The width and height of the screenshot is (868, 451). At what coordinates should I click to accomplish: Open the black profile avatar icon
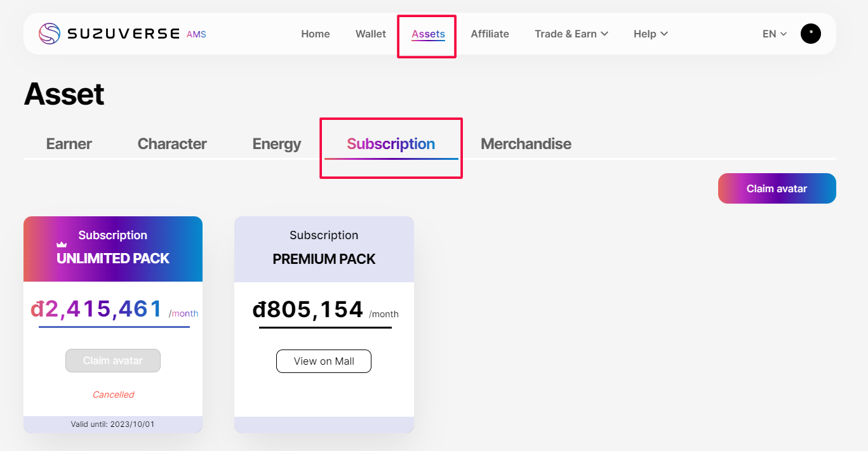click(810, 34)
